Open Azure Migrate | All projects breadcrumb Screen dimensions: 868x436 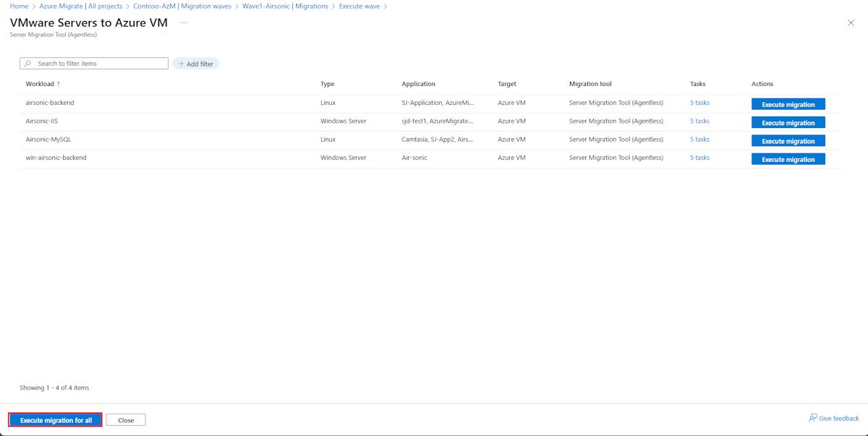(x=81, y=6)
